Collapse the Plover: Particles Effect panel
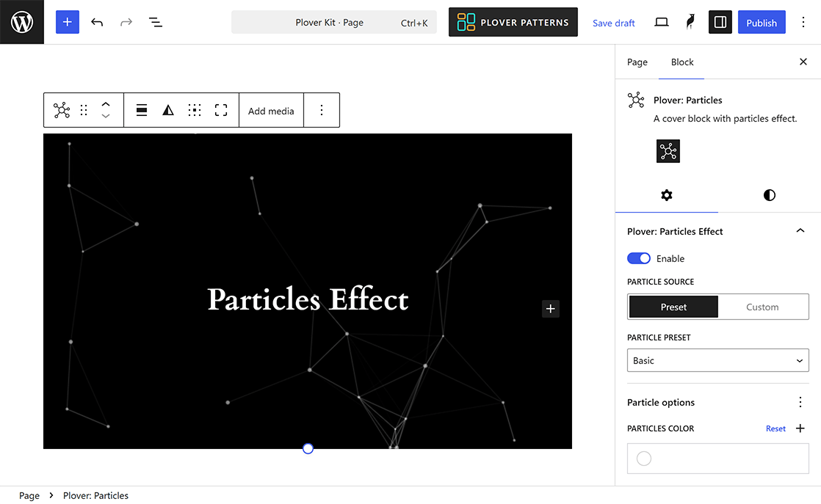This screenshot has width=821, height=504. [800, 230]
